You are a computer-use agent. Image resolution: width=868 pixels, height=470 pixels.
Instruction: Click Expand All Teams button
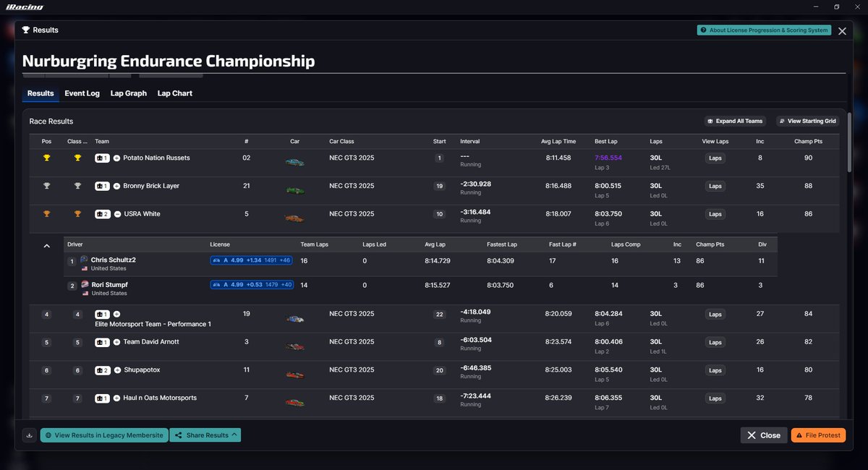tap(735, 121)
